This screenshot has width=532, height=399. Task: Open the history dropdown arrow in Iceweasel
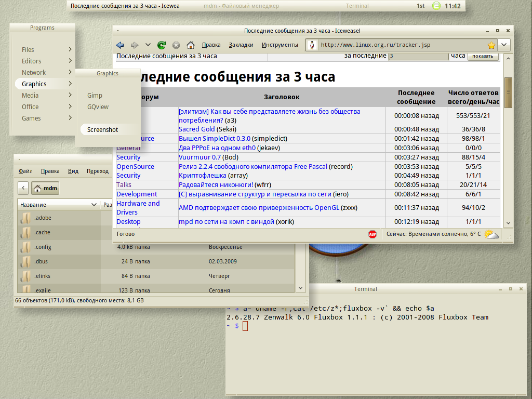[x=148, y=45]
